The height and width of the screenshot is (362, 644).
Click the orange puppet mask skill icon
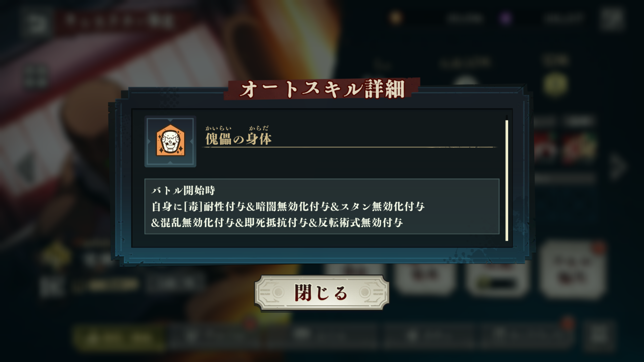tap(170, 142)
